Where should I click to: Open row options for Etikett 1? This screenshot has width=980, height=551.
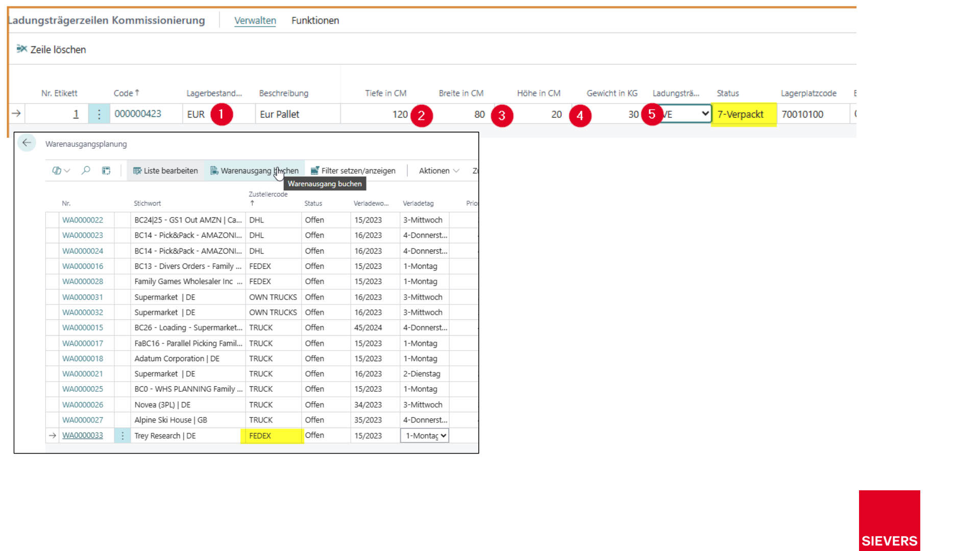[x=99, y=114]
